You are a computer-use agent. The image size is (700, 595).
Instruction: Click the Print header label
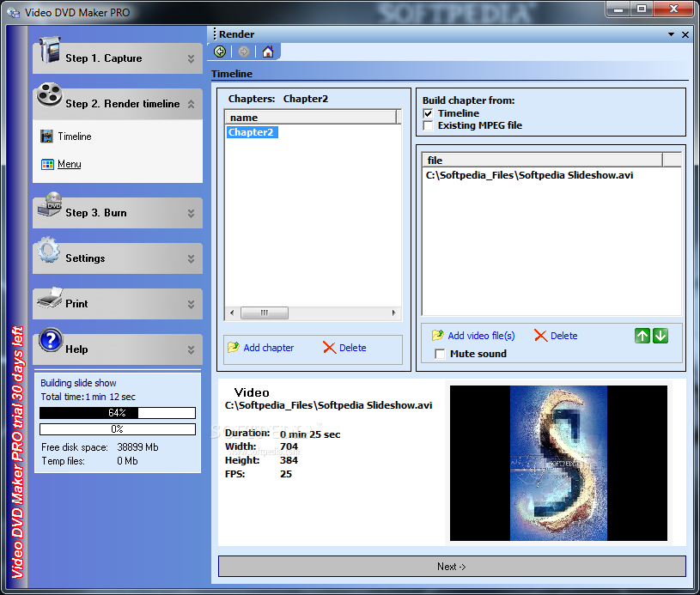click(x=76, y=304)
